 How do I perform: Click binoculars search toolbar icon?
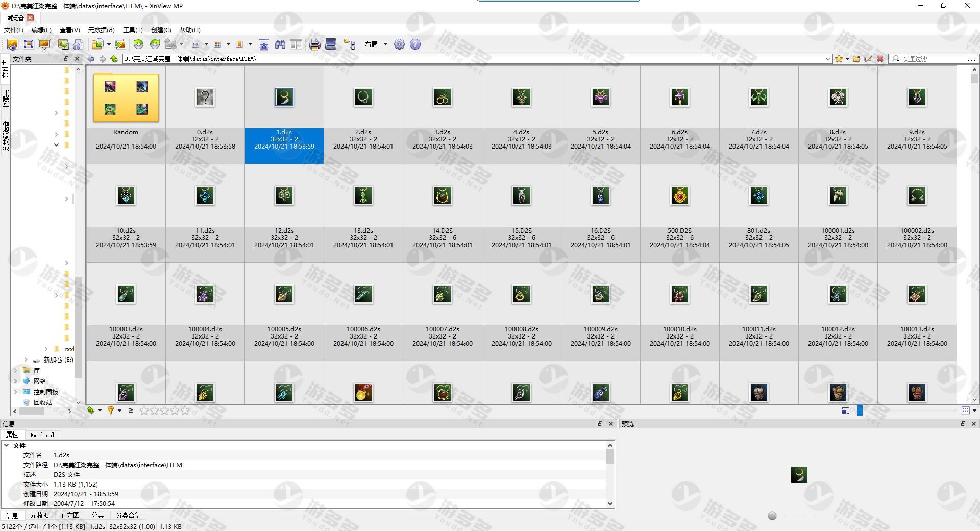280,44
